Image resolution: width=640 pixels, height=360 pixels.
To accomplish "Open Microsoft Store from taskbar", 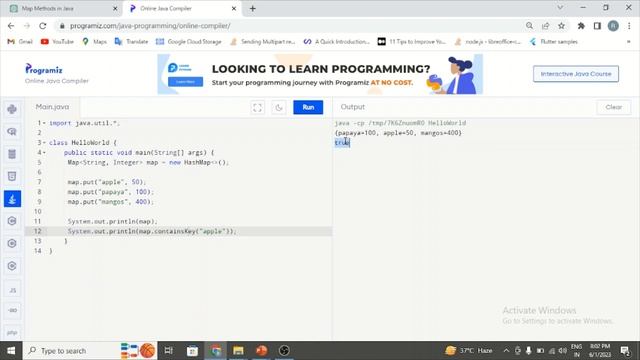I will (x=192, y=351).
